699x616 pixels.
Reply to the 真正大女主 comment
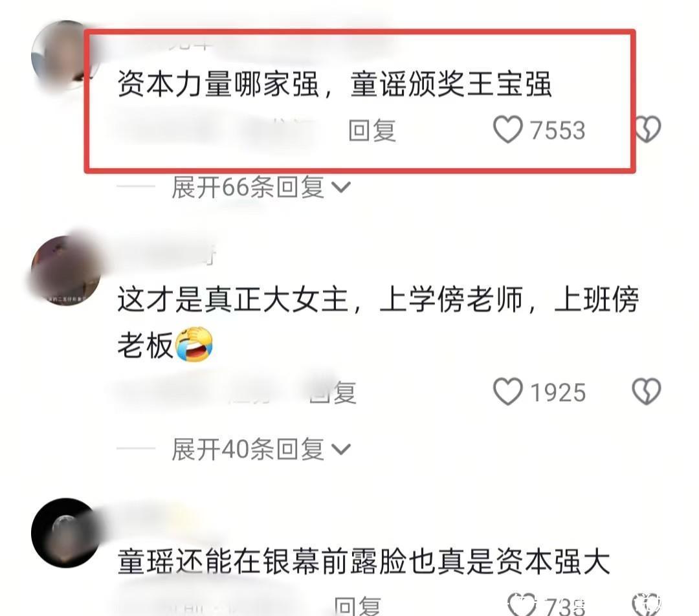coord(333,393)
